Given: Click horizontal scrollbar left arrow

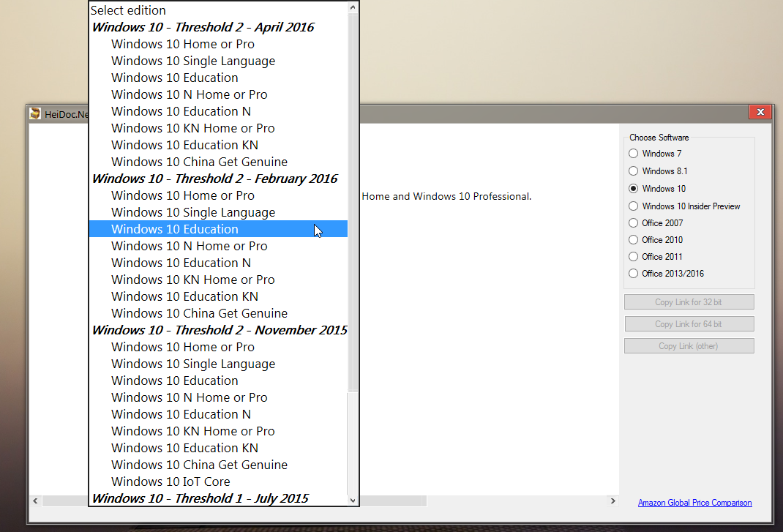Looking at the screenshot, I should (35, 501).
